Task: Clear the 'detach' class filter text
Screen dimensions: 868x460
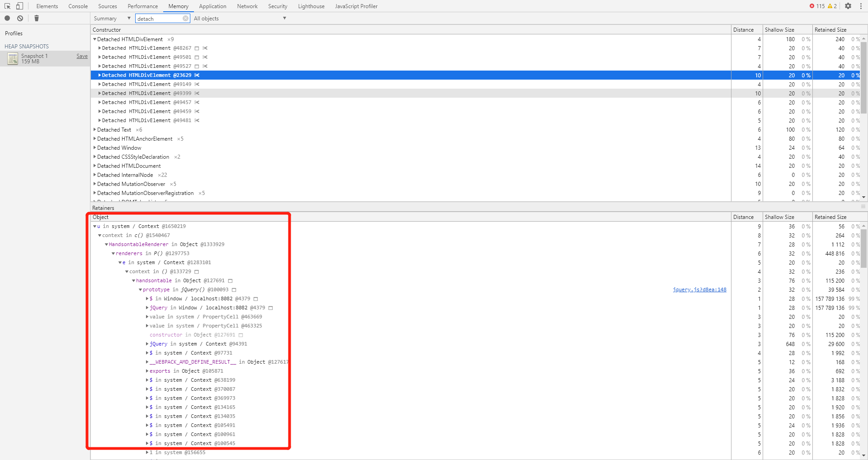Action: point(185,19)
